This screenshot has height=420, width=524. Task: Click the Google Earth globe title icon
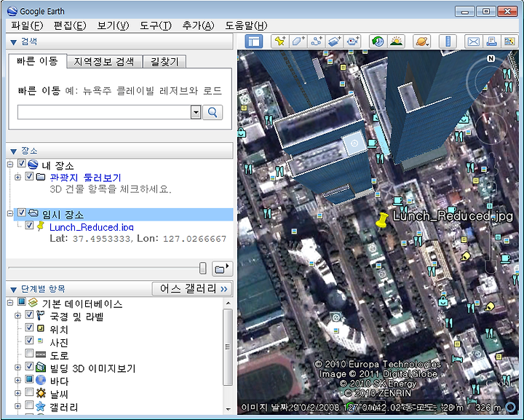(x=12, y=11)
